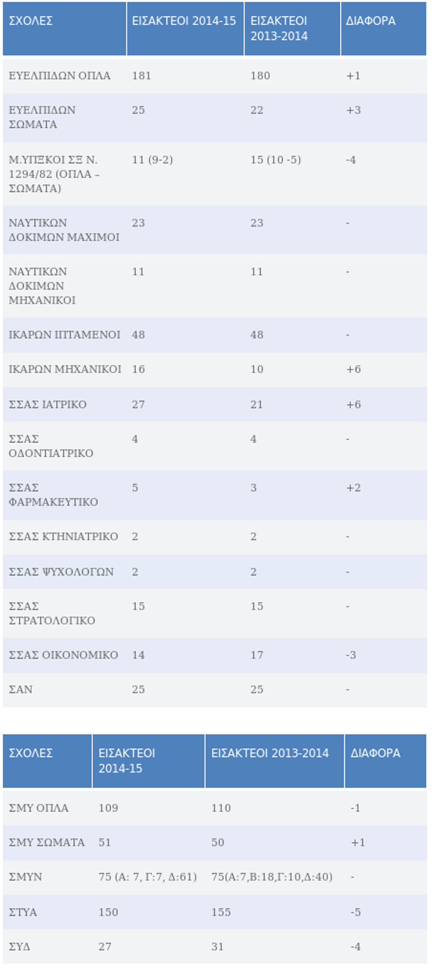The image size is (432, 980).
Task: Select the ΣΣΑΣ ΚΤΗΝΙΑΤΡΙΚΟ row label
Action: [63, 536]
